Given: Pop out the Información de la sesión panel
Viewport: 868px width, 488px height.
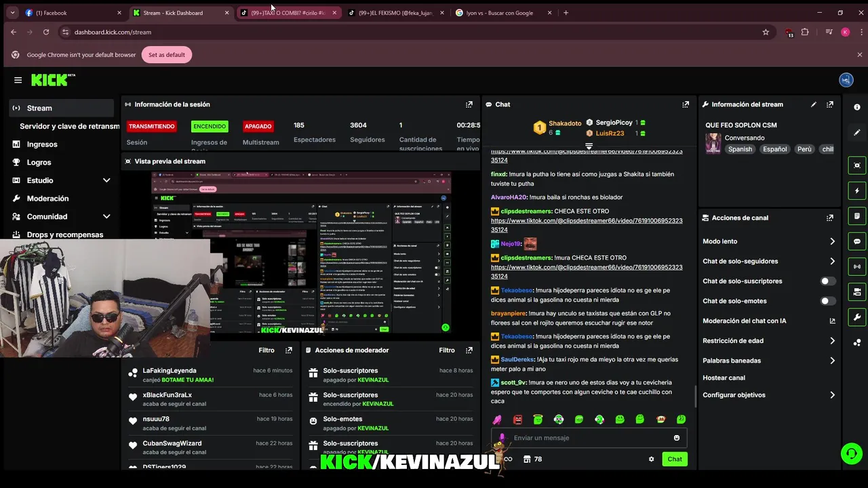Looking at the screenshot, I should tap(469, 104).
